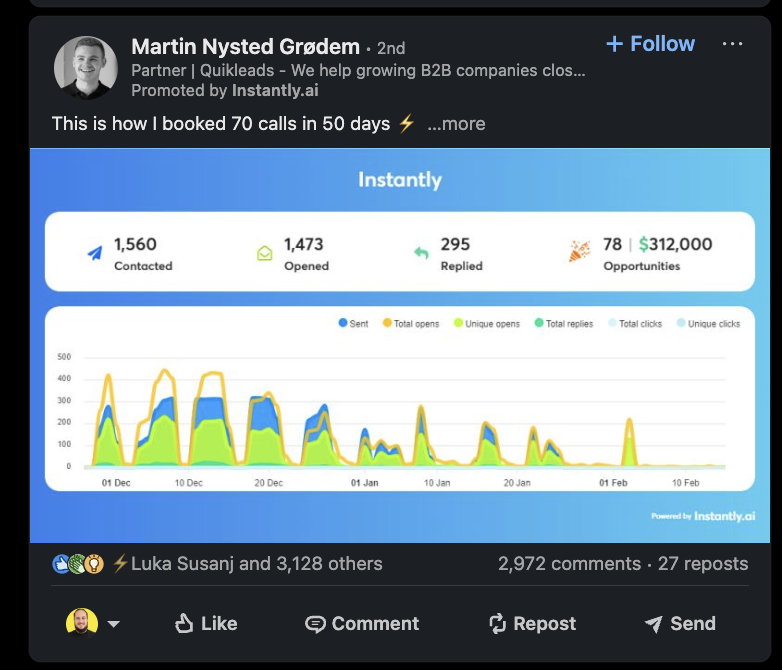This screenshot has height=670, width=782.
Task: Click the $312,000 opportunities value
Action: (x=675, y=244)
